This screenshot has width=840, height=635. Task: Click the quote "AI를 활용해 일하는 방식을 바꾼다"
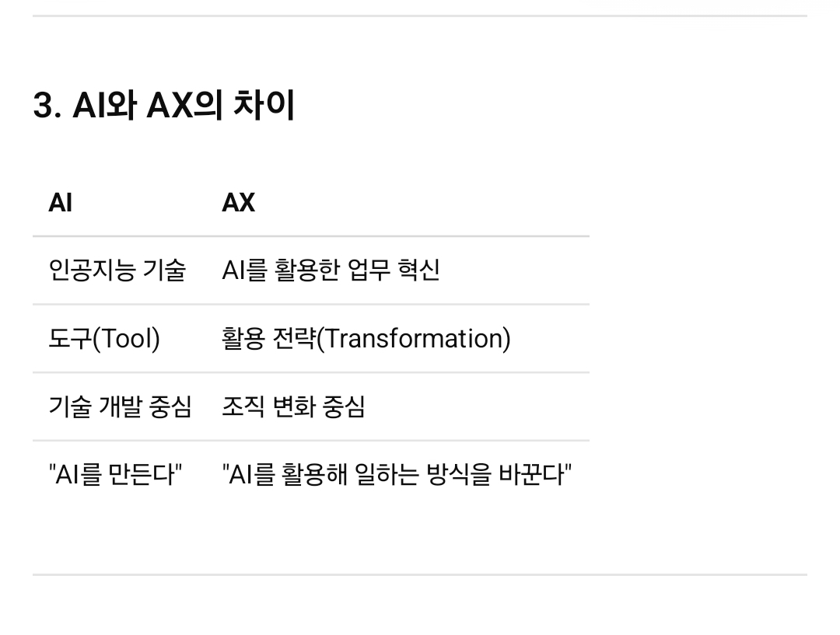pos(397,474)
